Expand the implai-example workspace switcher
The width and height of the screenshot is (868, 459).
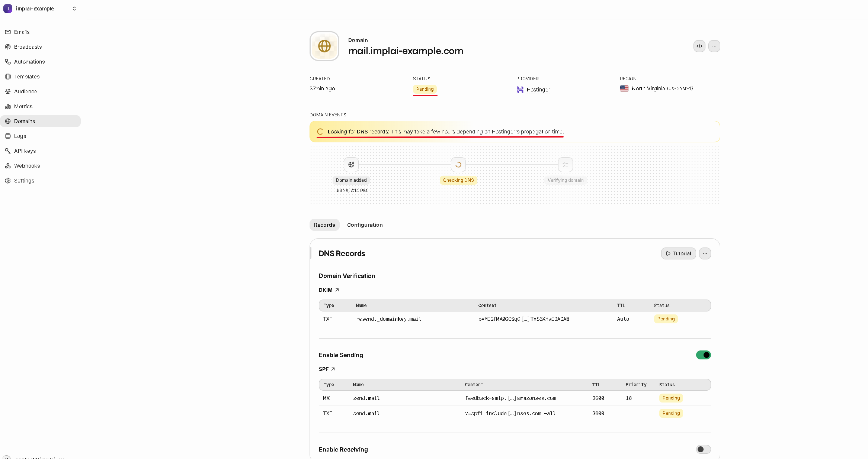74,9
